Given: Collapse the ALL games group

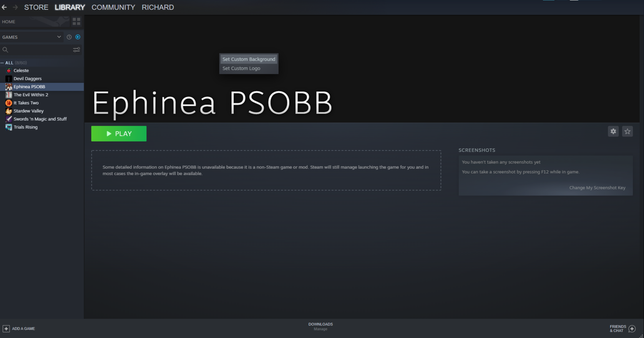Looking at the screenshot, I should [x=3, y=63].
